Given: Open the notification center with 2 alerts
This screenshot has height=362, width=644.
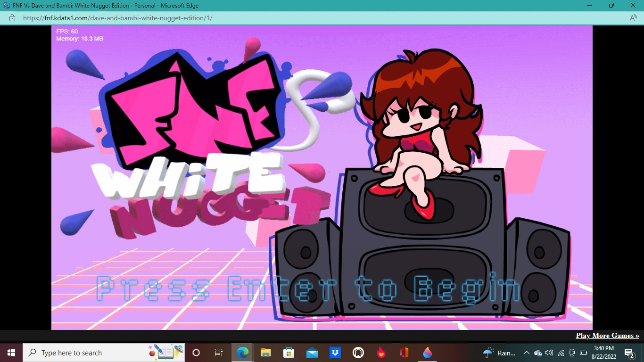Looking at the screenshot, I should [628, 353].
